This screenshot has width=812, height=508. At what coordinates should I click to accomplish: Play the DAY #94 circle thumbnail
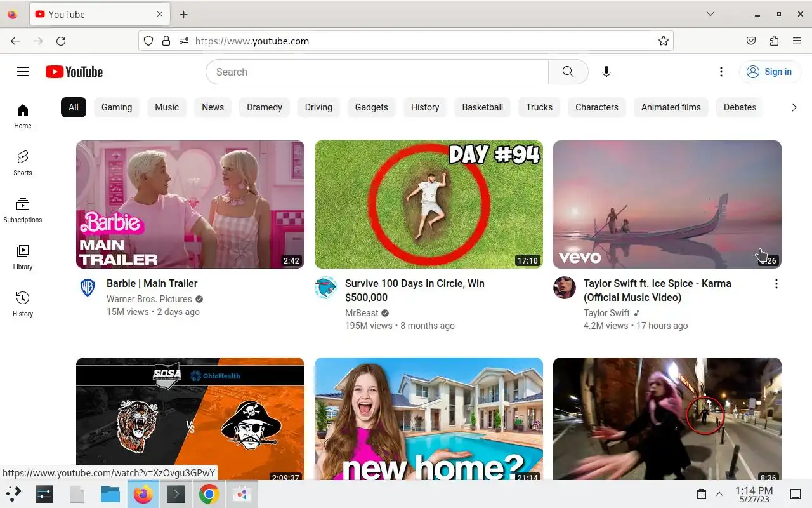pos(429,204)
